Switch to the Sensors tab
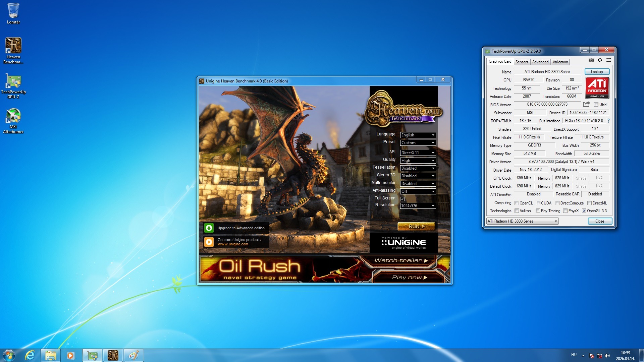 coord(522,62)
